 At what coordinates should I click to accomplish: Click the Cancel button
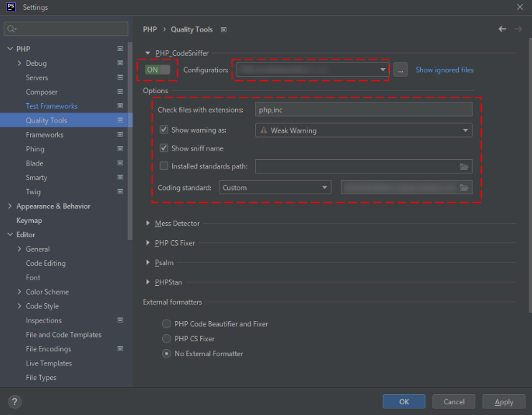(x=454, y=402)
